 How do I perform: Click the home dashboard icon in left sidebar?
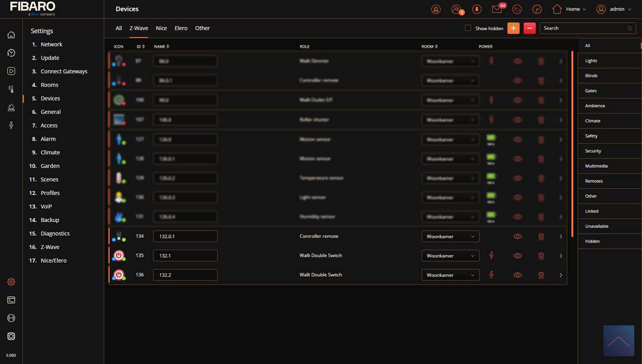point(11,35)
